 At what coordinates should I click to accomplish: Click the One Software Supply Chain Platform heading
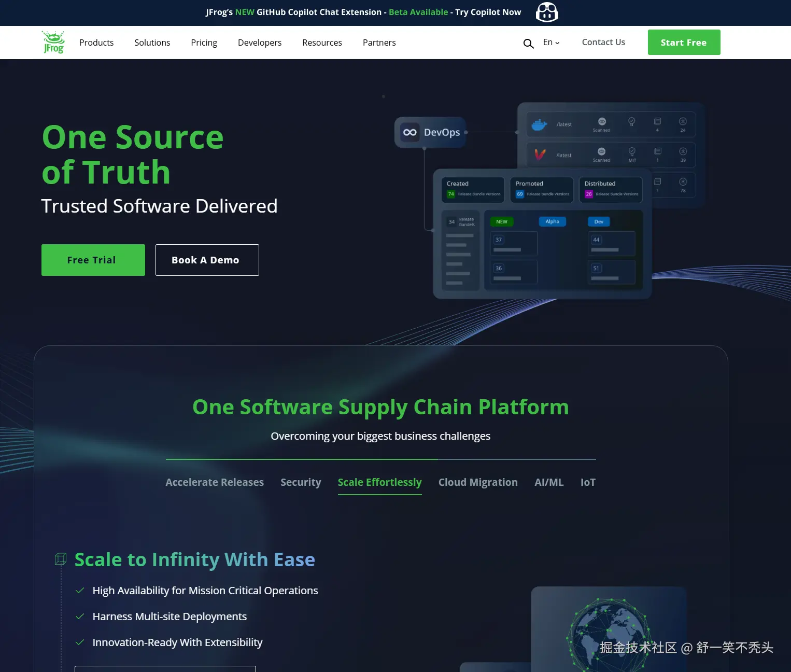point(380,407)
